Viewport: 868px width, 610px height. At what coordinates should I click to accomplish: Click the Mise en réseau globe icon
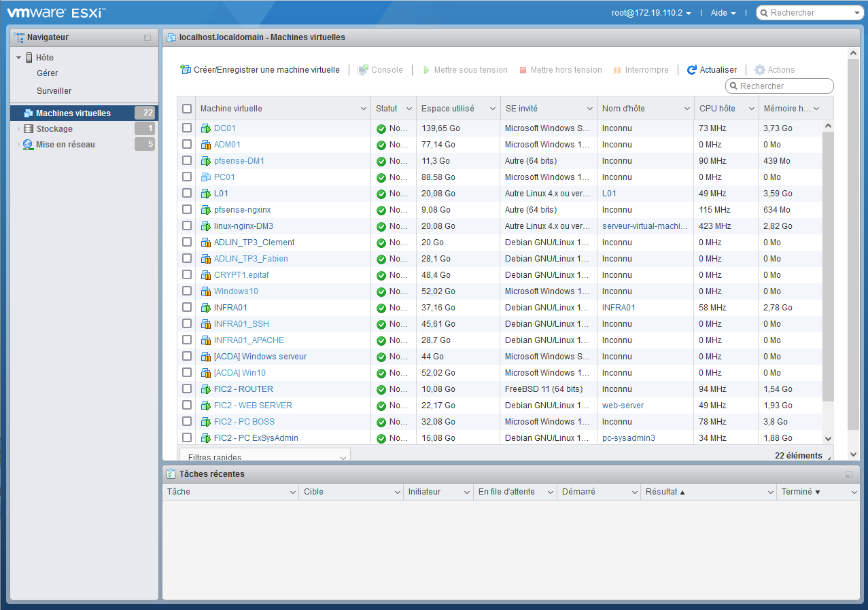28,145
